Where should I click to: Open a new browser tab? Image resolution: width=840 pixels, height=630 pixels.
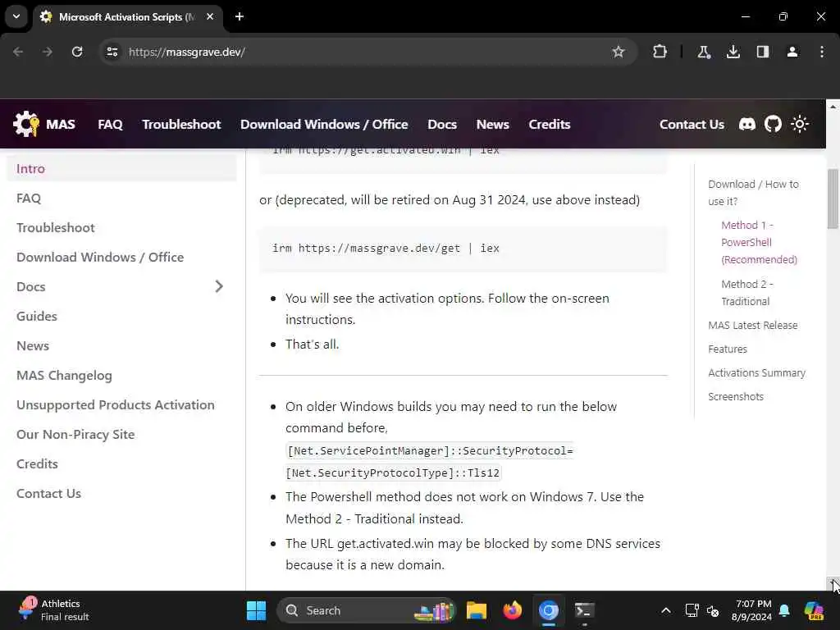pos(240,16)
